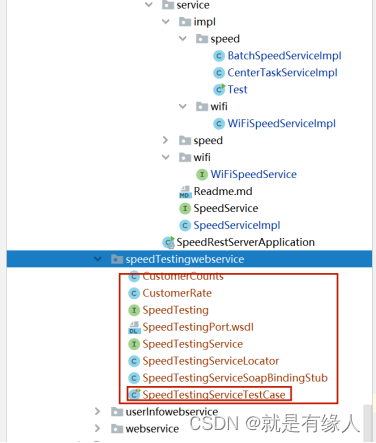Click the CustomerRate class icon
Viewport: 376px width, 443px height.
134,293
